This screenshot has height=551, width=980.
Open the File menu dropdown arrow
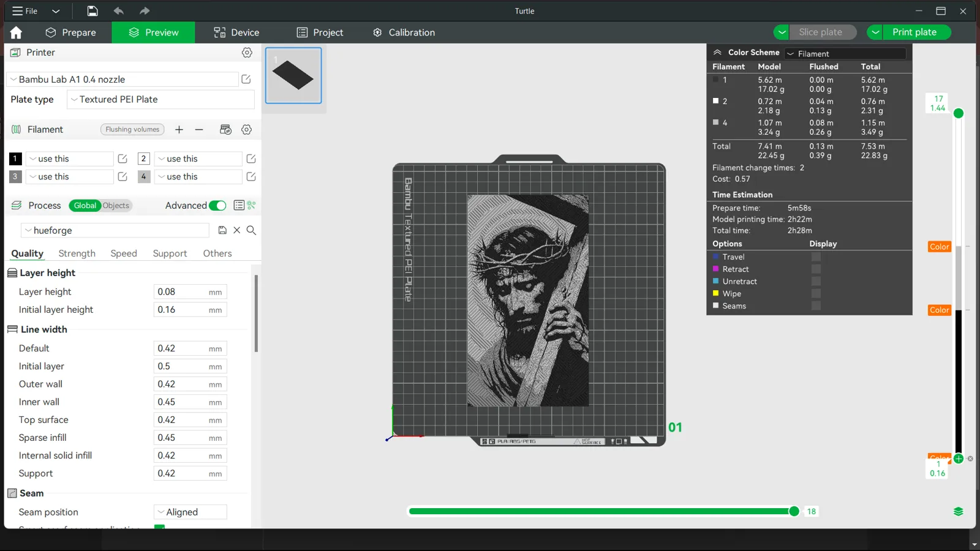pos(56,11)
